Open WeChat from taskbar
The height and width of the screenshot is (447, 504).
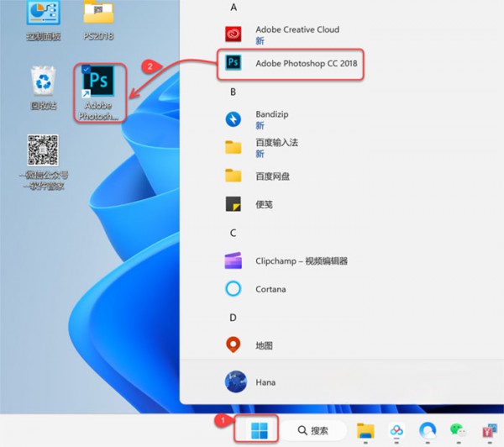(459, 430)
